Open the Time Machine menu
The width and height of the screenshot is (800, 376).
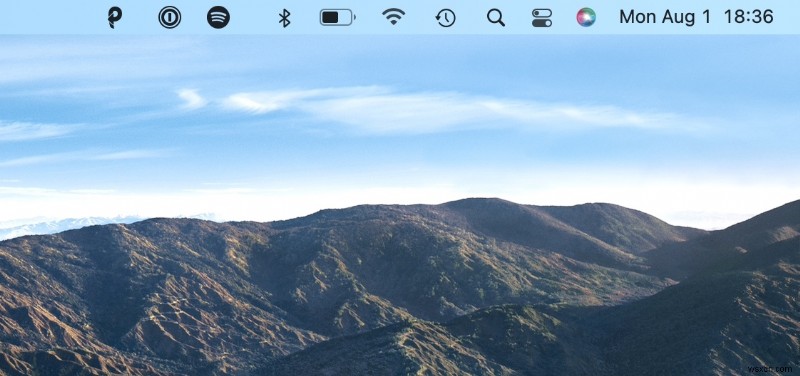445,18
